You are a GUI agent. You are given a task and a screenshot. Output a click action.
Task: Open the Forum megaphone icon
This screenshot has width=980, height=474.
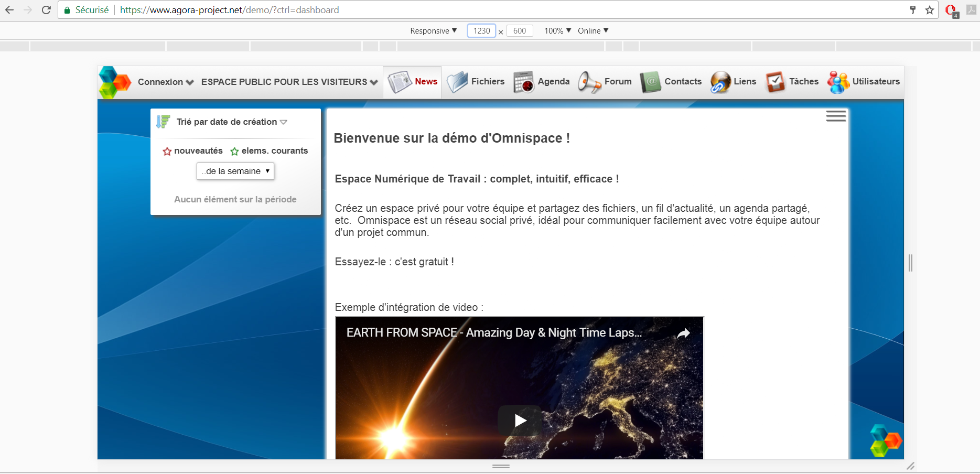pyautogui.click(x=589, y=82)
